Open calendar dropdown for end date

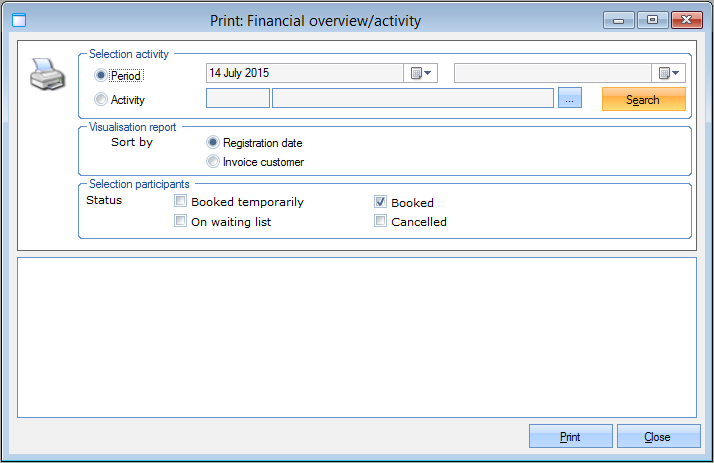click(668, 73)
